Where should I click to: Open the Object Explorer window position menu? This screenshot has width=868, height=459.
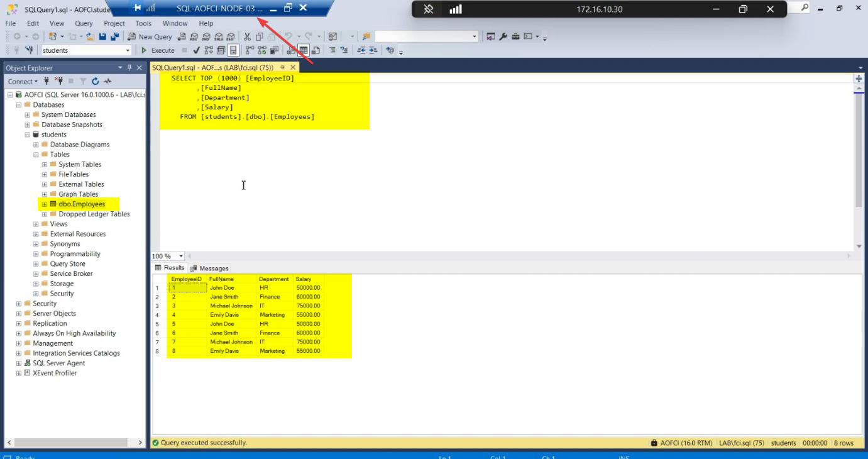click(121, 67)
